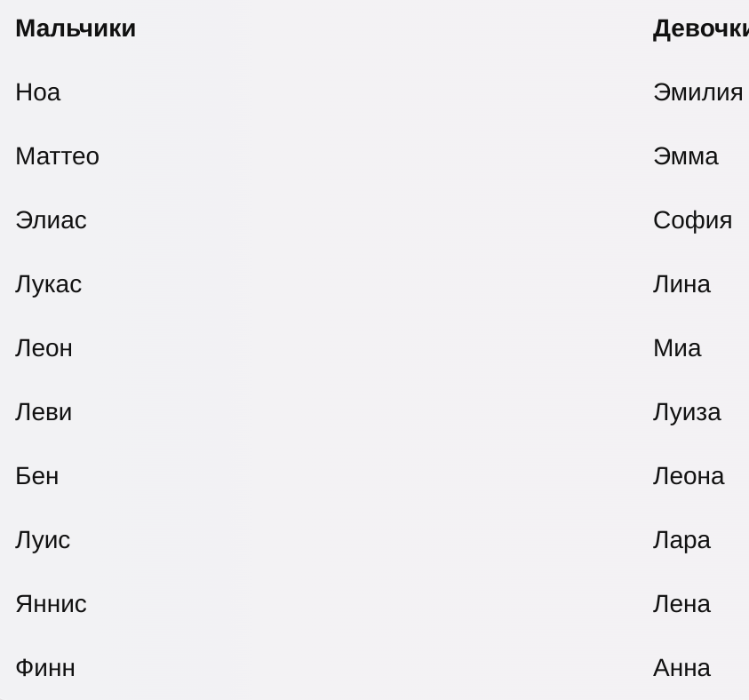The height and width of the screenshot is (700, 749).
Task: Select the boy name Элиас
Action: pos(52,220)
